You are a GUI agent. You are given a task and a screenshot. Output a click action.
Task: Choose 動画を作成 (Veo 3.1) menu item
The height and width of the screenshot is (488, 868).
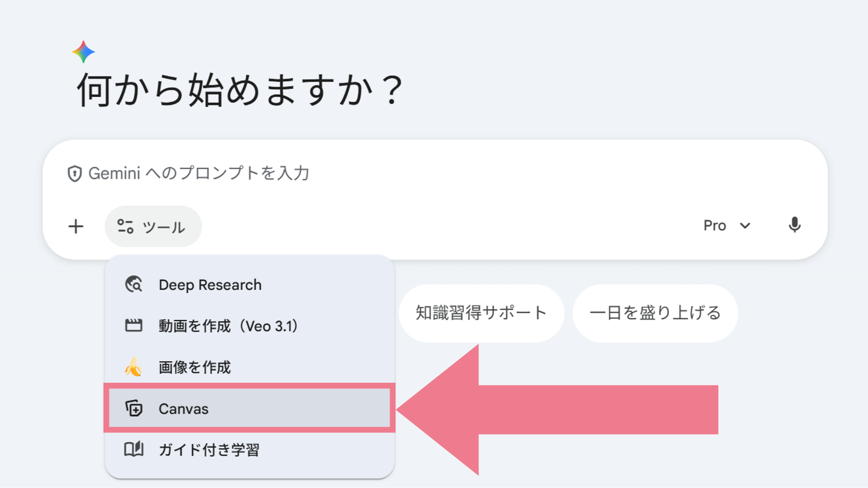pyautogui.click(x=228, y=326)
